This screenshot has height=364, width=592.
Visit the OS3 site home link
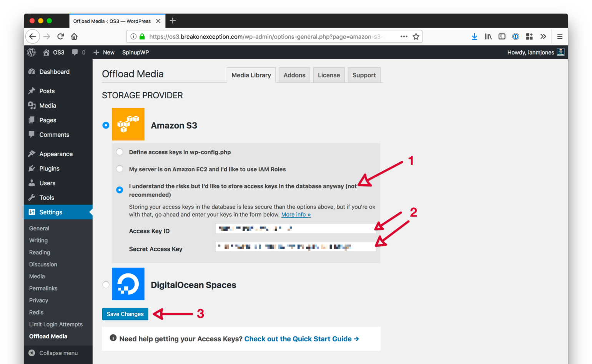tap(54, 52)
